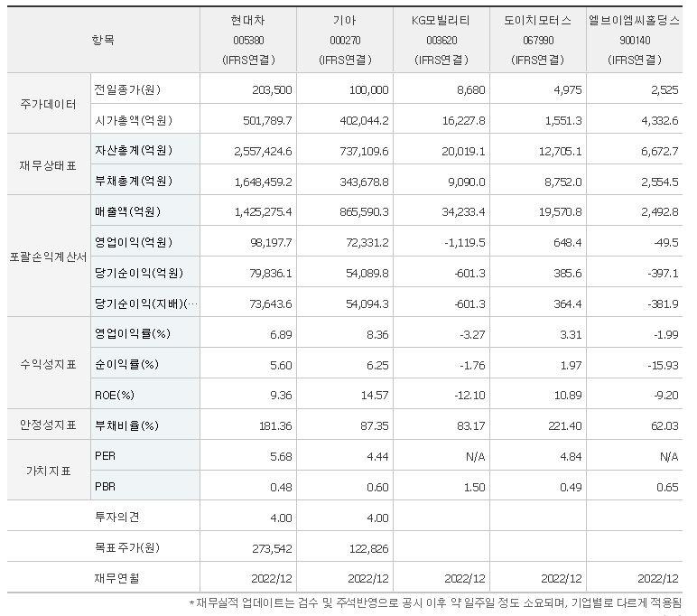This screenshot has width=697, height=616.
Task: Select 기아 revenue 865,590.3
Action: pyautogui.click(x=364, y=211)
